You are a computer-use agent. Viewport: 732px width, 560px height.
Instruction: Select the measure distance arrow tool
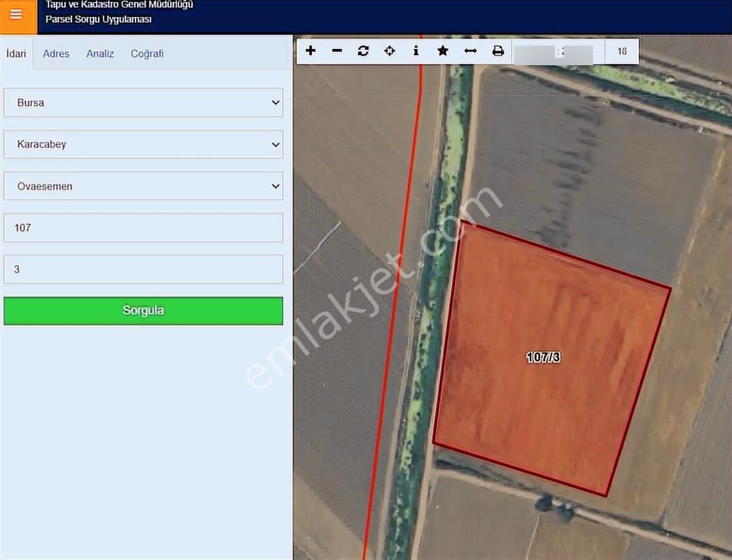coord(470,51)
